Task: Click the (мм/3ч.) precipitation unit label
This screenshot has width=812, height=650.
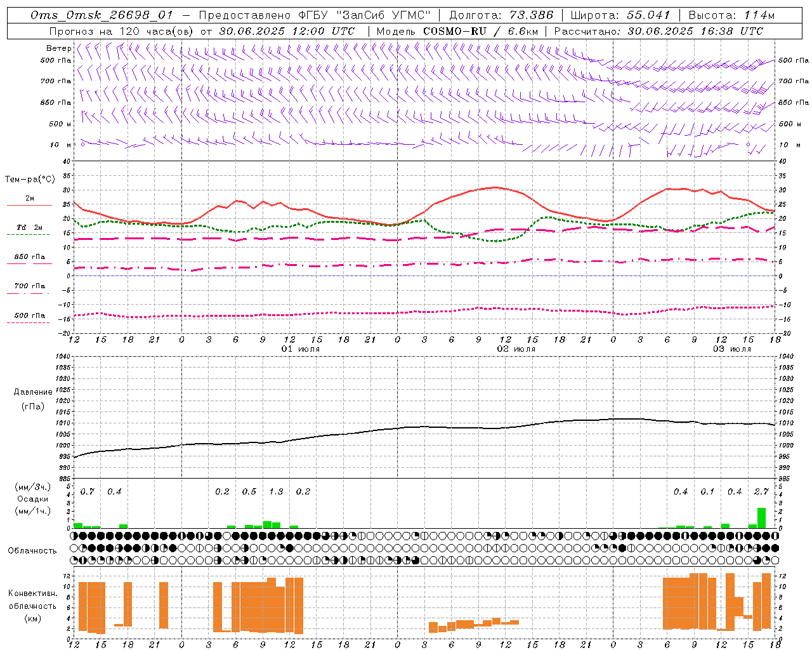Action: coord(32,487)
